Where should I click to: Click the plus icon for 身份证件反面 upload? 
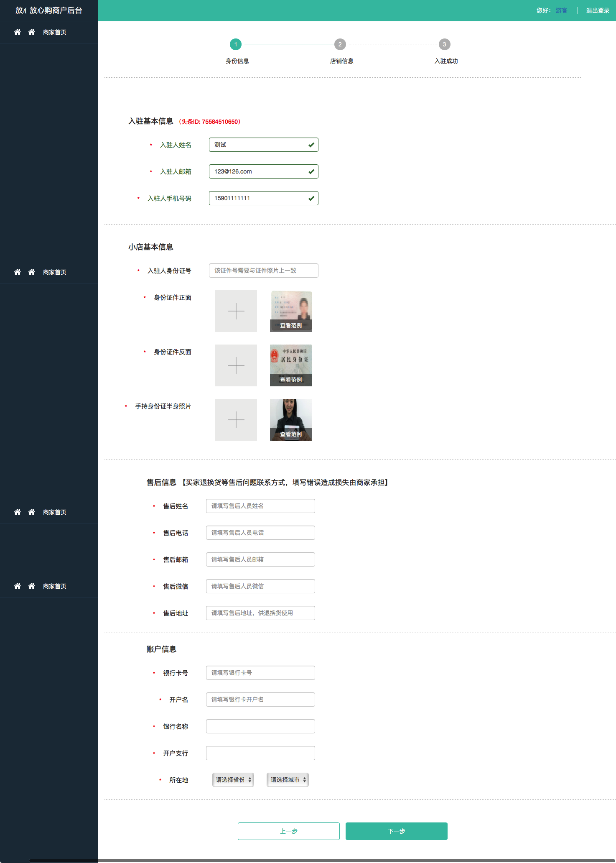tap(236, 365)
